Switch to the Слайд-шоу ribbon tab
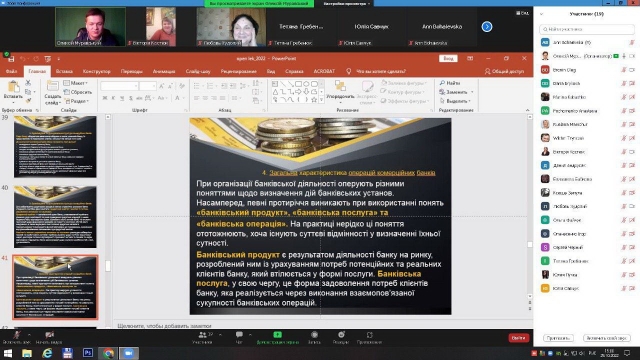Screen dimensions: 640x360 (198, 71)
